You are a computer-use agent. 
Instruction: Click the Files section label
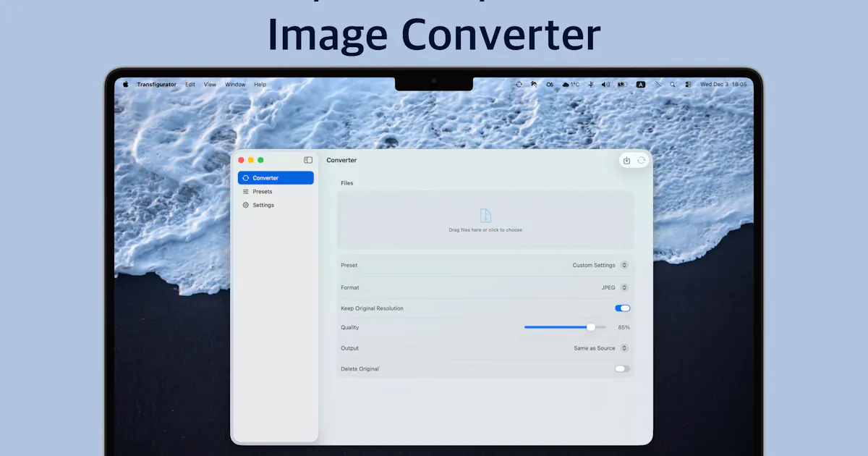coord(347,183)
